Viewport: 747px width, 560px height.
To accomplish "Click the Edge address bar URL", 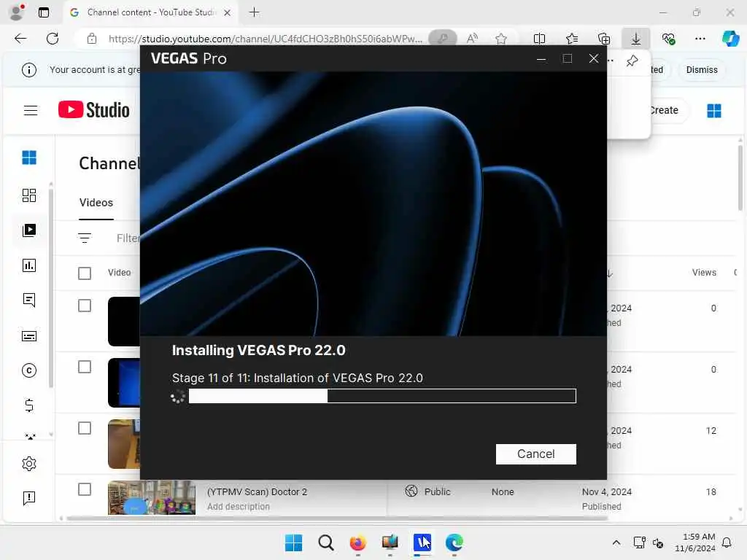I will tap(265, 39).
